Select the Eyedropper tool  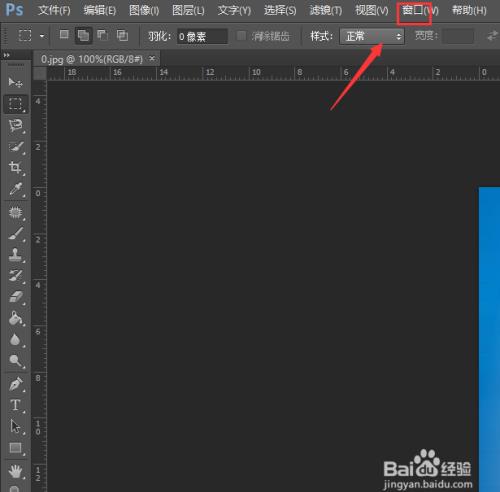point(16,189)
